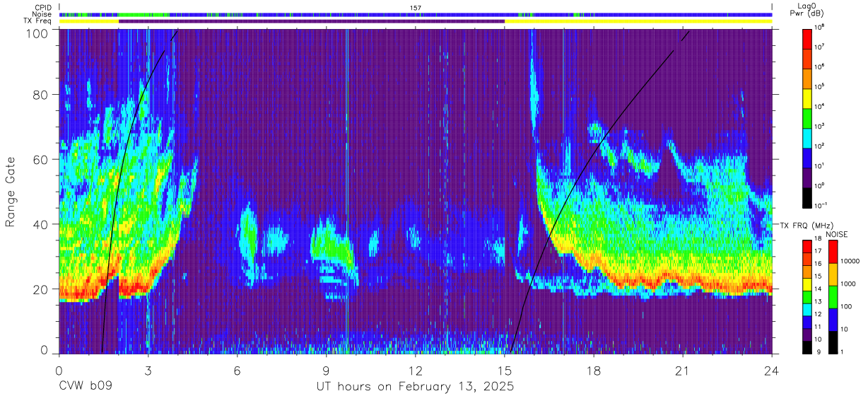
Task: Click the purple segment of TX Freq strip
Action: [312, 21]
